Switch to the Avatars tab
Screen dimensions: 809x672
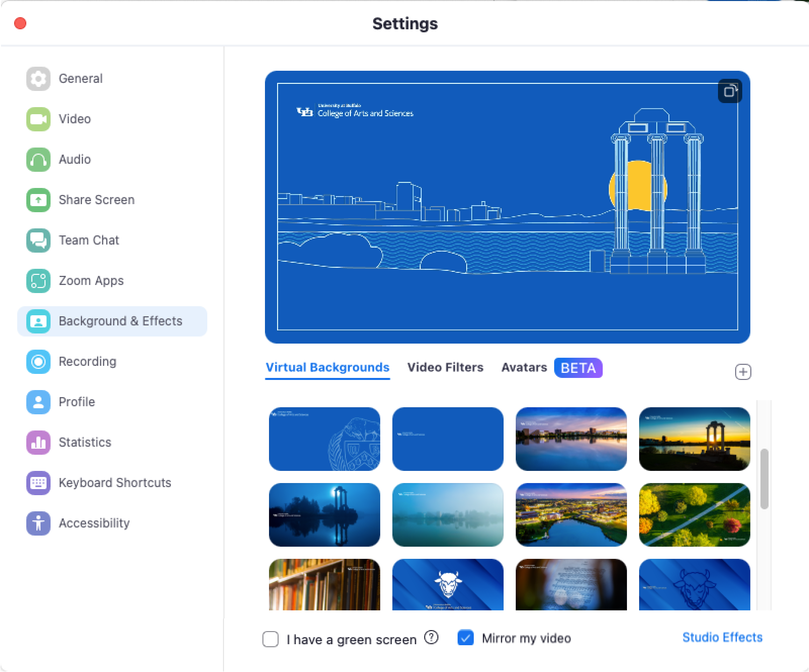pos(524,367)
